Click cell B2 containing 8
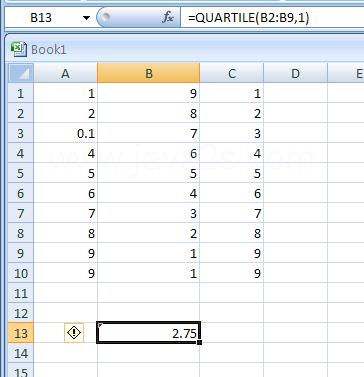Image resolution: width=364 pixels, height=377 pixels. tap(149, 113)
